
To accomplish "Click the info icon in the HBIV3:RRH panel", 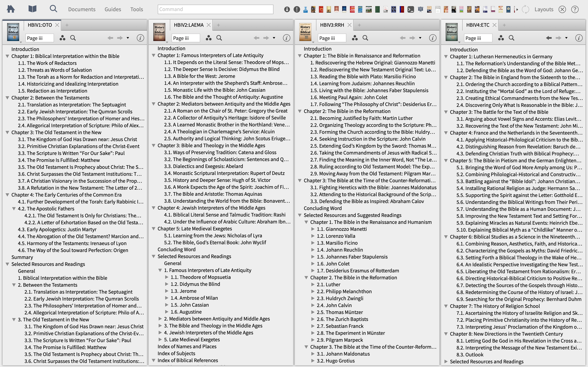I will (432, 38).
